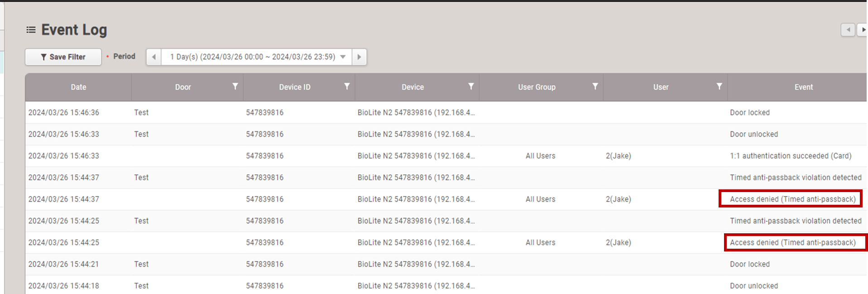Screen dimensions: 868x294
Task: Select the 15:46:36 Door locked row
Action: [749, 112]
